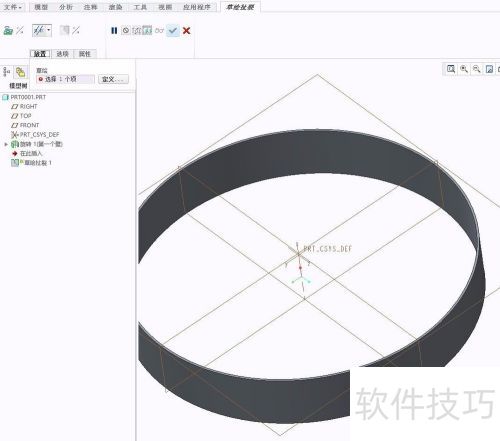The width and height of the screenshot is (500, 441).
Task: Click the sketch selection collector field
Action: [x=65, y=79]
